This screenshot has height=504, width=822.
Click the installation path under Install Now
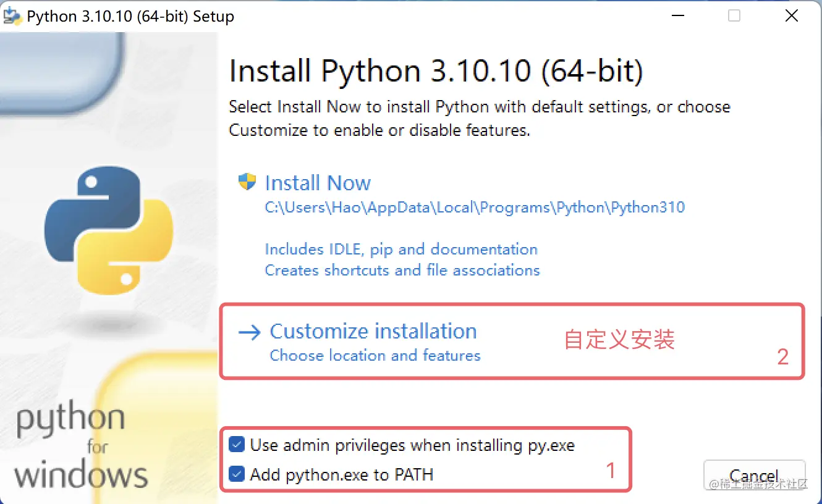[x=474, y=208]
